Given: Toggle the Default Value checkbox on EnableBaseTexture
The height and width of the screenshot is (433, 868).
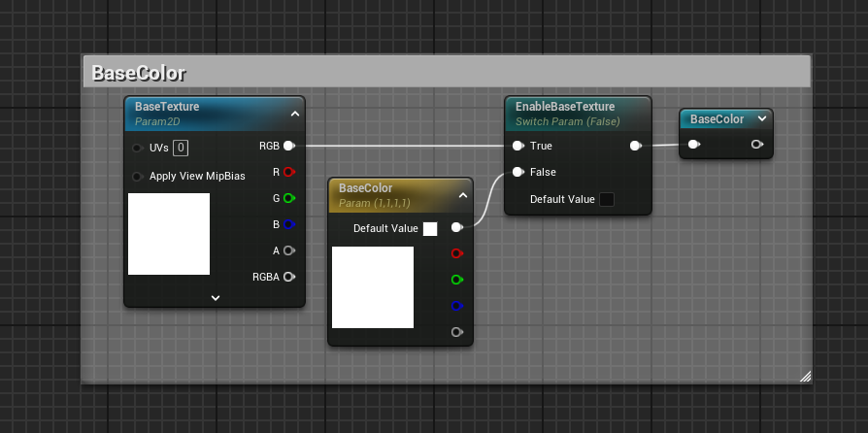Looking at the screenshot, I should coord(607,199).
